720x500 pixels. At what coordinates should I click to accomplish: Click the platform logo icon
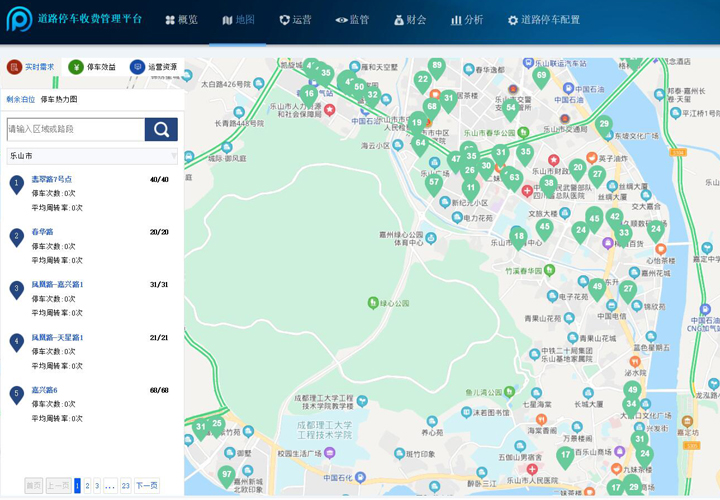pyautogui.click(x=19, y=19)
